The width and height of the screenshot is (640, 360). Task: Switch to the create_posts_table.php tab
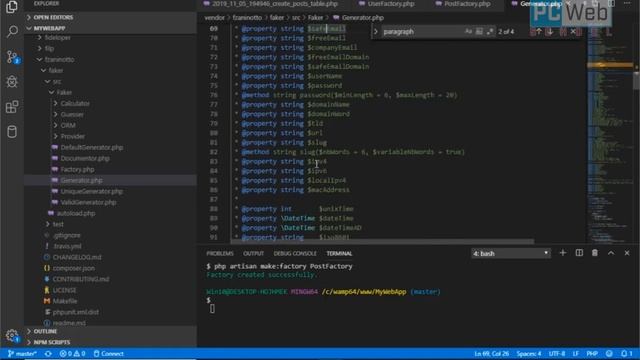point(271,4)
